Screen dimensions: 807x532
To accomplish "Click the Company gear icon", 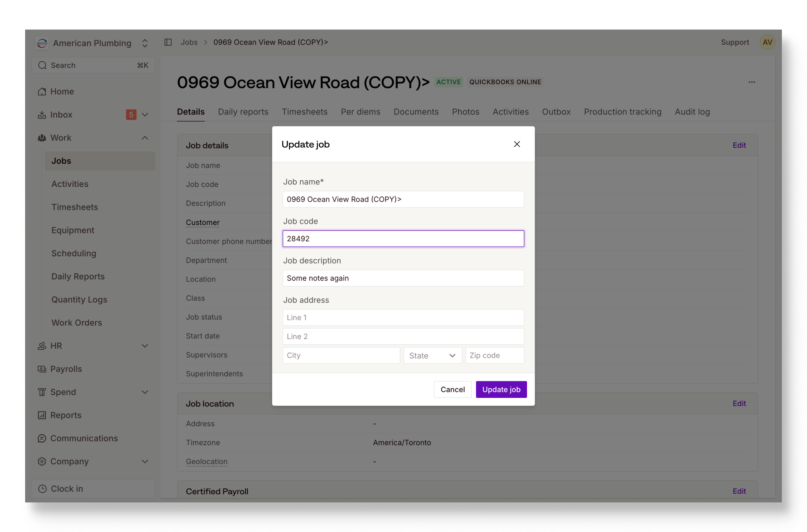I will (42, 461).
